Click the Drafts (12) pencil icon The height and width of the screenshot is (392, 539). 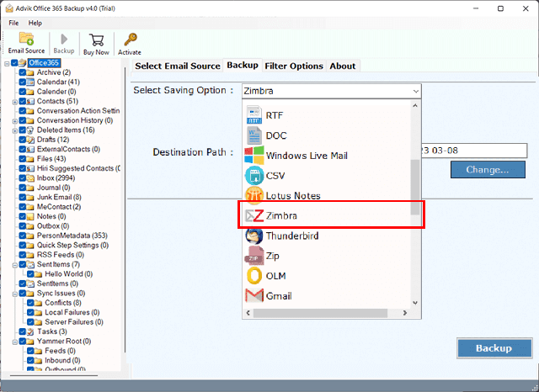pos(30,140)
